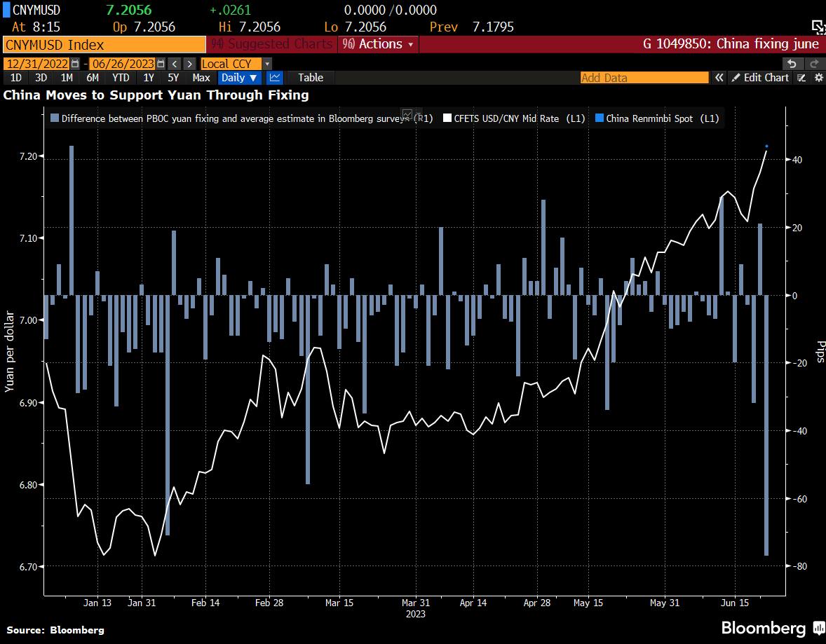Click the last price value 7.2056
The width and height of the screenshot is (826, 644).
pyautogui.click(x=128, y=10)
